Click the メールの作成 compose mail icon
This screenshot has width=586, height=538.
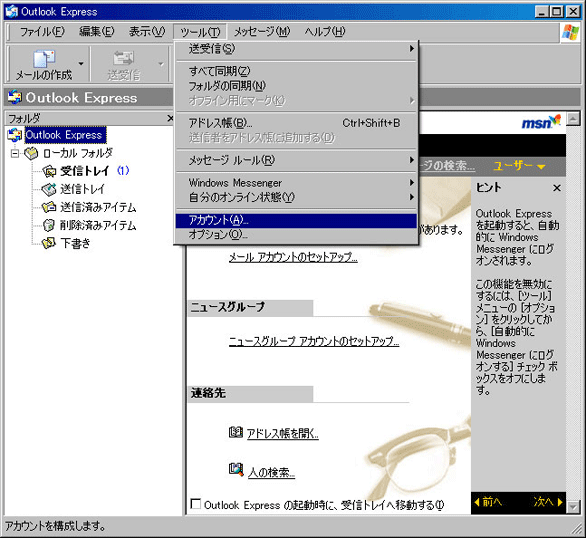44,59
